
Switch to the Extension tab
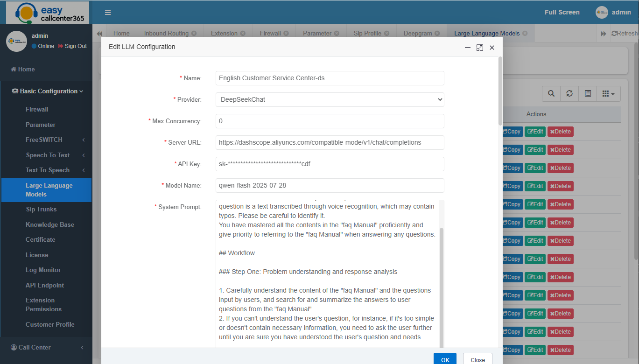[224, 34]
